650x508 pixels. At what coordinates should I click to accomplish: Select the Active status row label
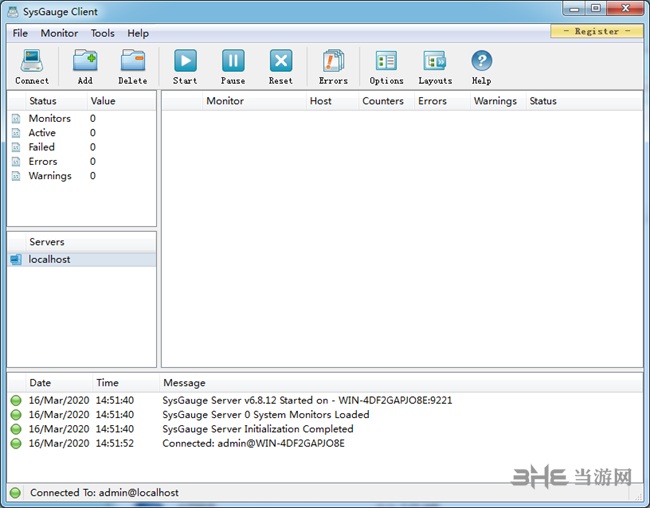coord(42,133)
